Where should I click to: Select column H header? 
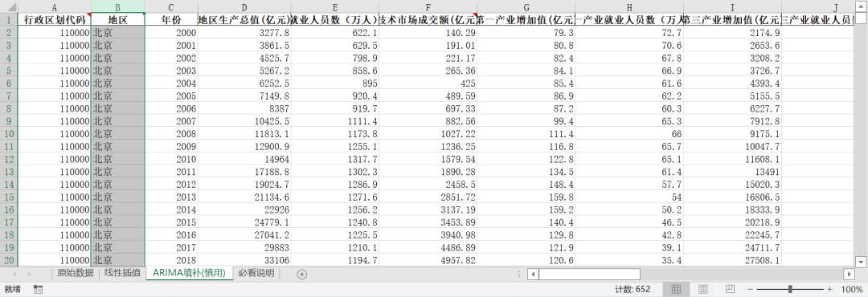pos(629,6)
